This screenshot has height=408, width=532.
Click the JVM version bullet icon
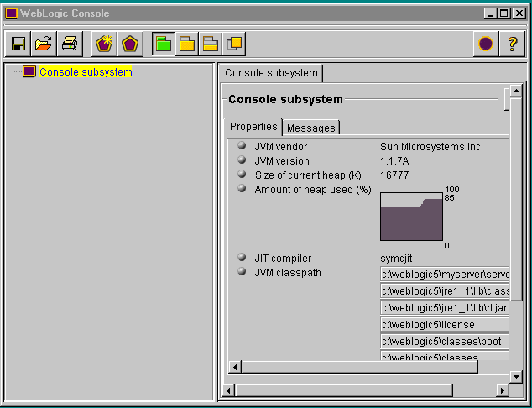[x=242, y=160]
